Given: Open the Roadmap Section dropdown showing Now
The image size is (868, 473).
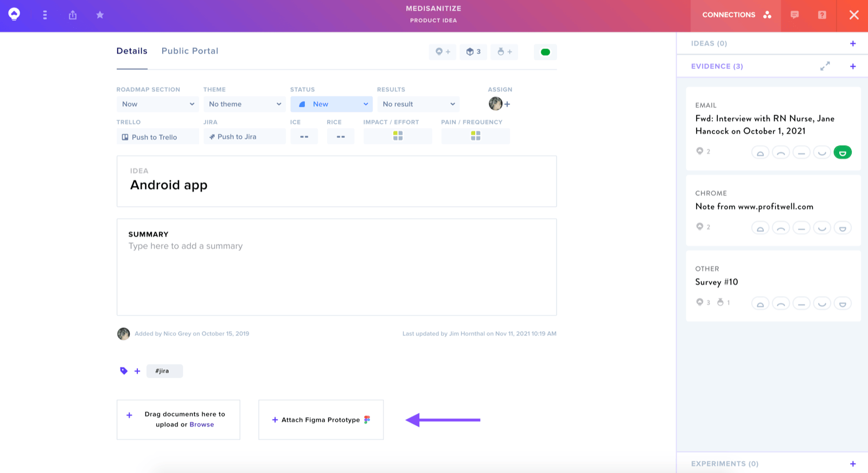Looking at the screenshot, I should click(x=157, y=104).
